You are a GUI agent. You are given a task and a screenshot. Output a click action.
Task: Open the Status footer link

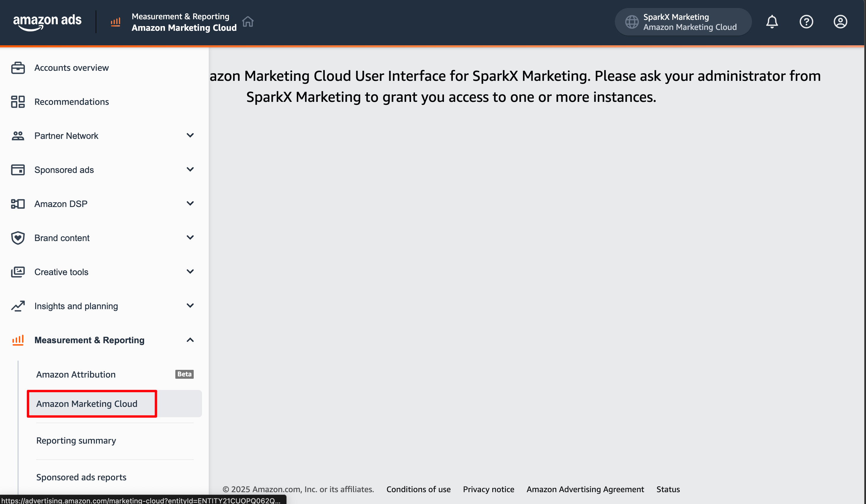coord(668,489)
